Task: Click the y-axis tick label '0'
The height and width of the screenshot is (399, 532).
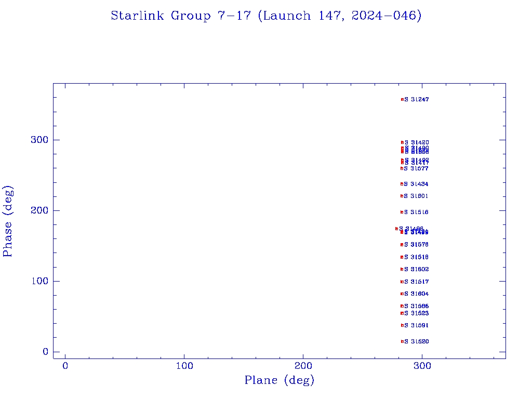Action: 46,352
